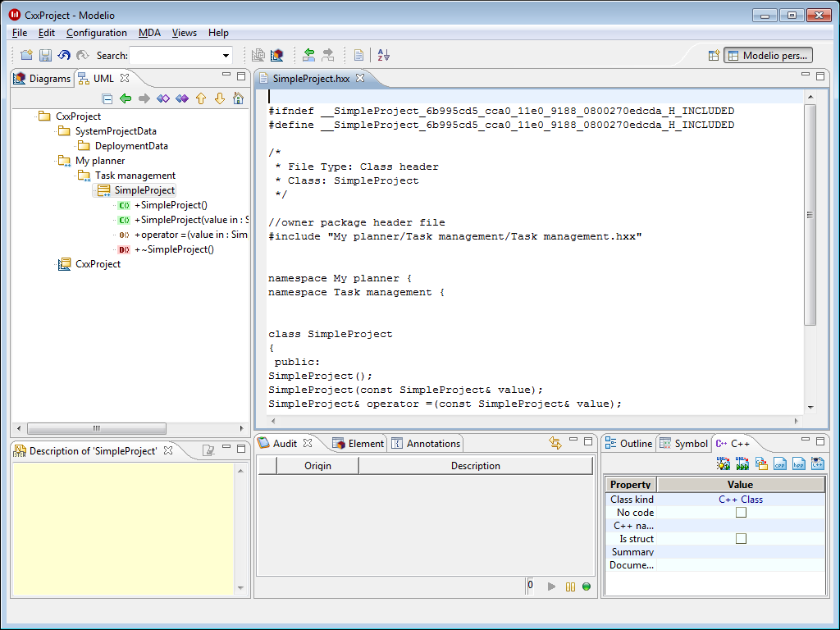Click green back arrow in UML panel
The width and height of the screenshot is (840, 630).
pyautogui.click(x=126, y=98)
